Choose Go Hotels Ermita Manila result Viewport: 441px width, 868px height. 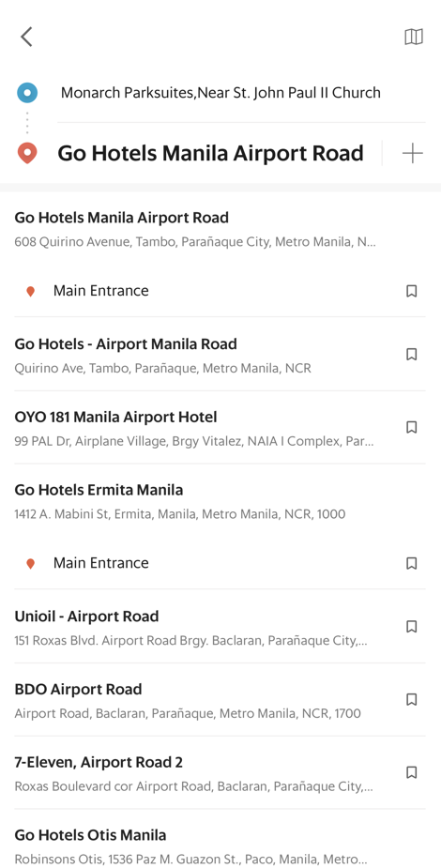click(x=220, y=501)
